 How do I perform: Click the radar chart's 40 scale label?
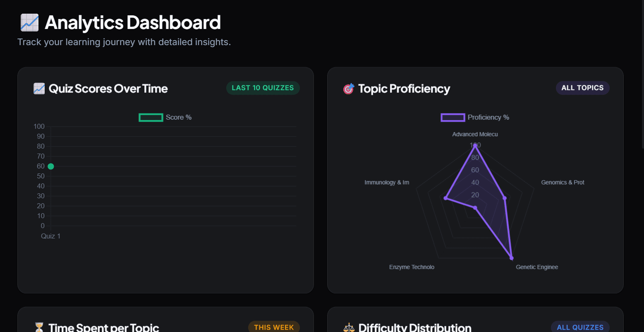pos(475,183)
